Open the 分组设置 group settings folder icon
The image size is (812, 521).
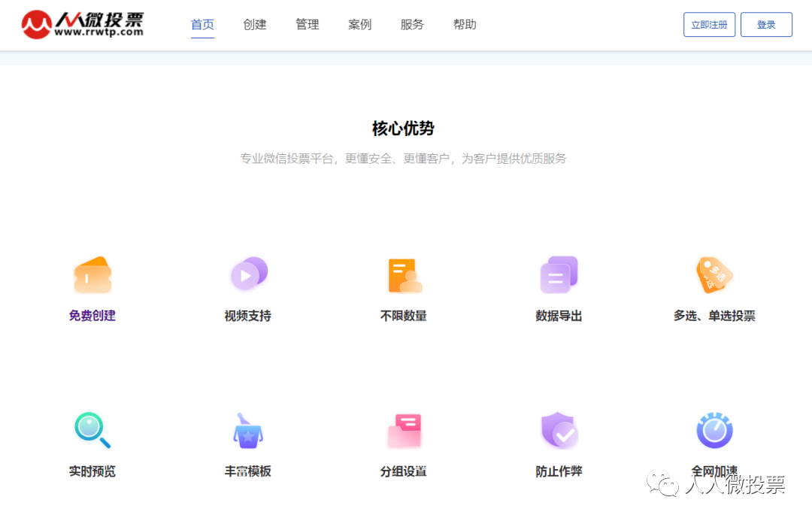[404, 429]
